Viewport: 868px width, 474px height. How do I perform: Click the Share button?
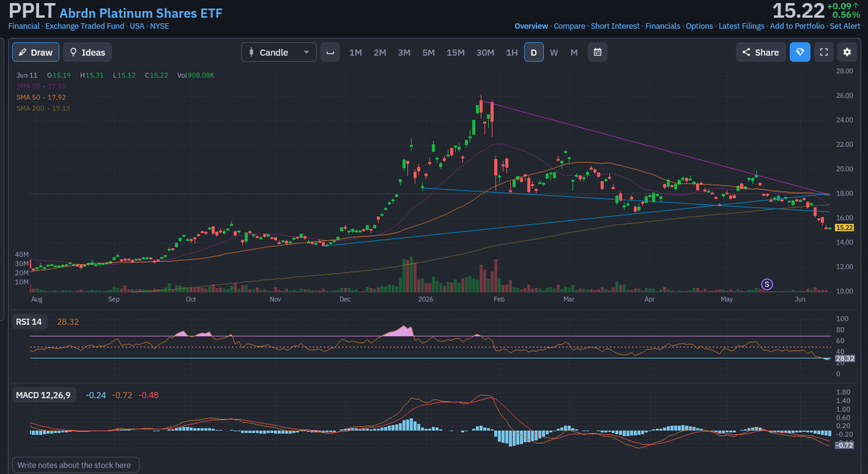(x=760, y=52)
